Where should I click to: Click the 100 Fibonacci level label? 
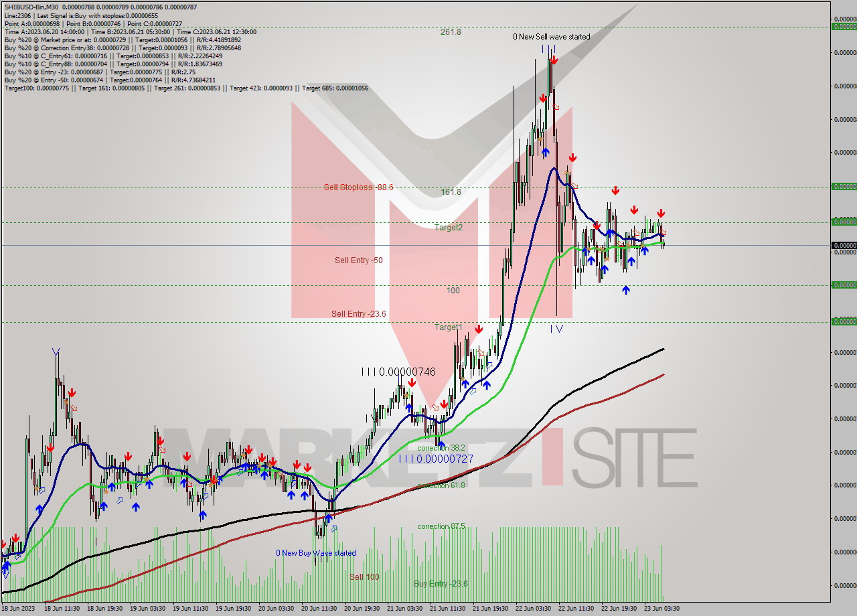(x=453, y=291)
